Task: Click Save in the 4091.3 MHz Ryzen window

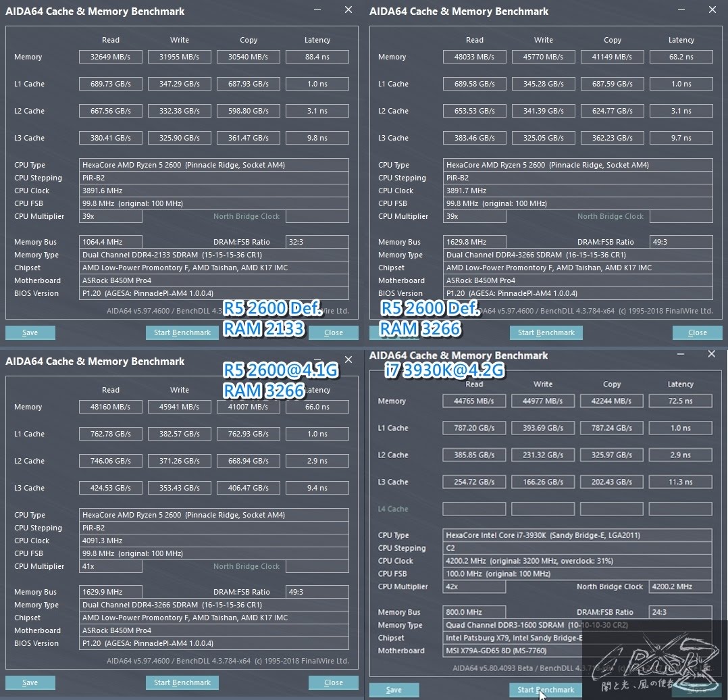Action: [x=30, y=682]
